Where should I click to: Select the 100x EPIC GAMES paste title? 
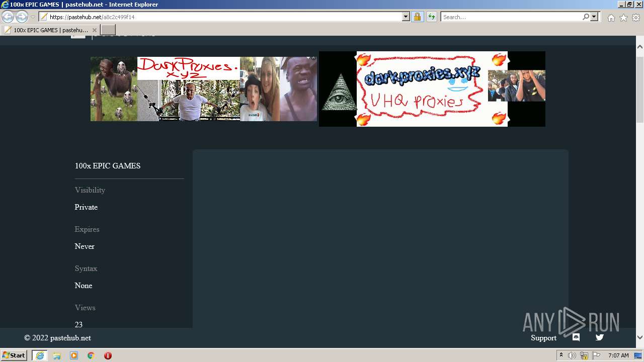(x=108, y=166)
